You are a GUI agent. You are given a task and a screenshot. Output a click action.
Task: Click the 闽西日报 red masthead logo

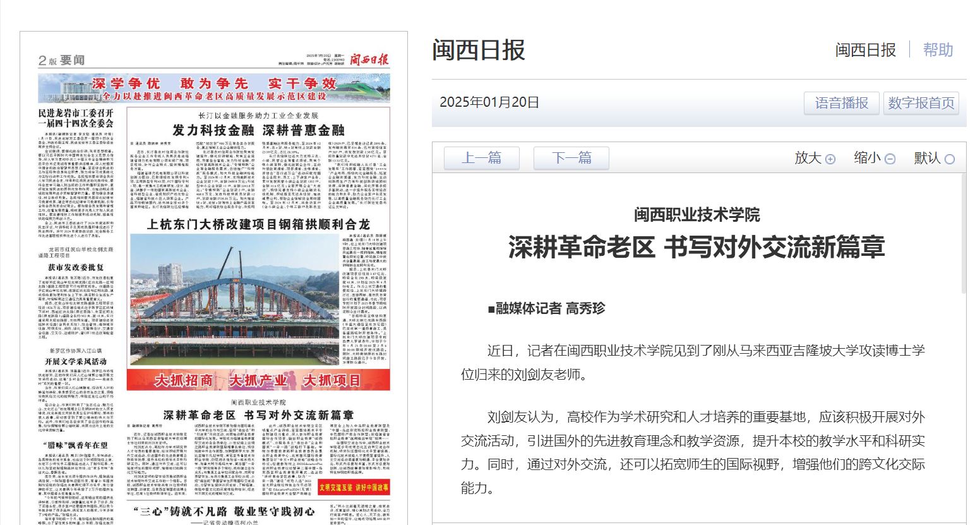coord(369,60)
